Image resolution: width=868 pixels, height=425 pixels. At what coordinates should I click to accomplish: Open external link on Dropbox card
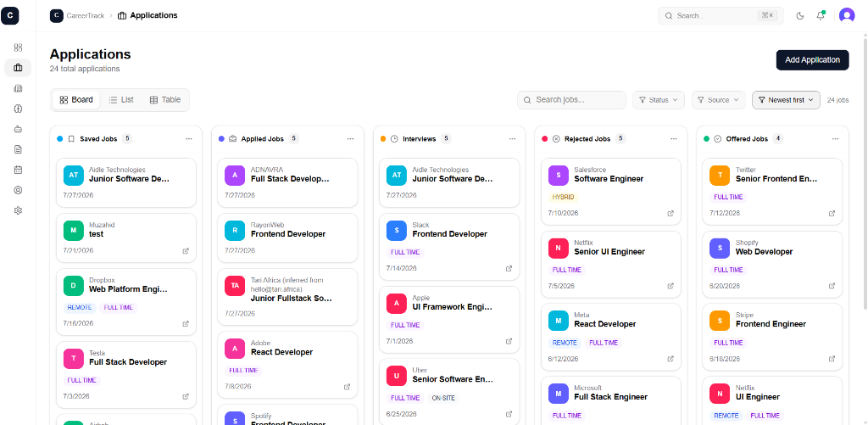click(x=186, y=323)
